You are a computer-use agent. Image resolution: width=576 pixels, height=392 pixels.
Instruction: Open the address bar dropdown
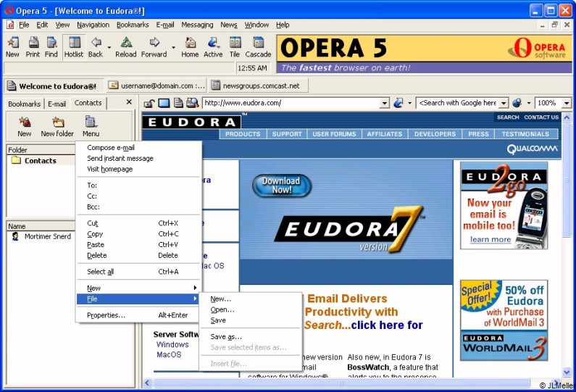tap(384, 104)
